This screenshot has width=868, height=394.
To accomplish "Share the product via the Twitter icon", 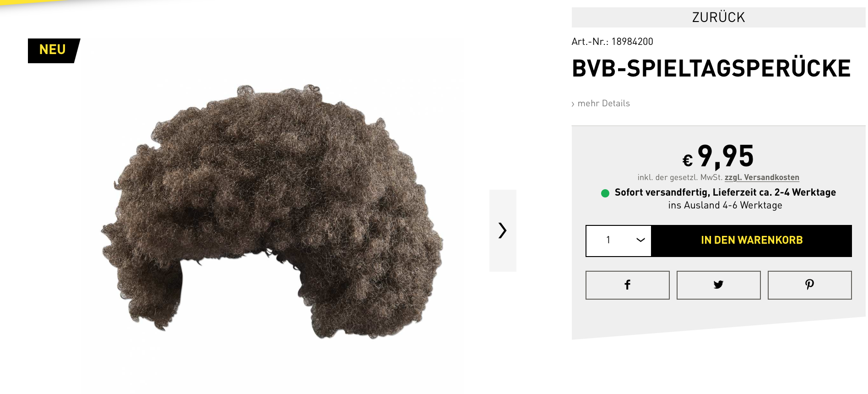I will 718,285.
